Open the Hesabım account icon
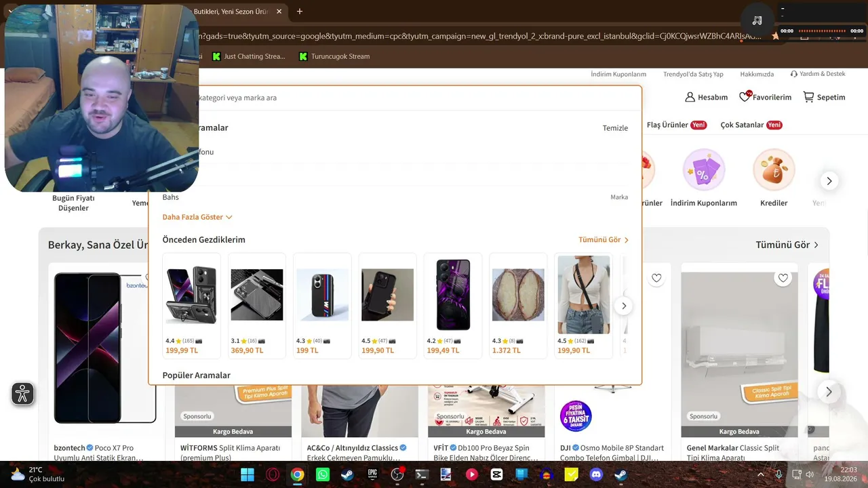The height and width of the screenshot is (488, 868). (x=690, y=97)
